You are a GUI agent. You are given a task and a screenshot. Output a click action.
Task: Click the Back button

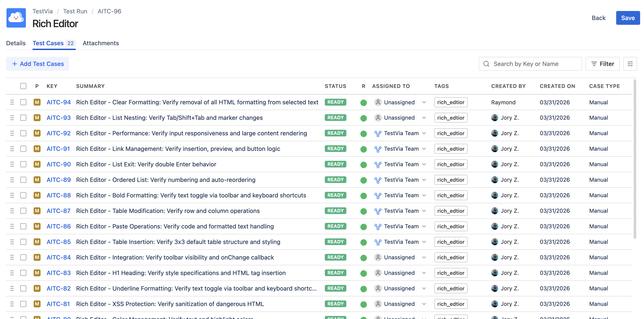(598, 18)
